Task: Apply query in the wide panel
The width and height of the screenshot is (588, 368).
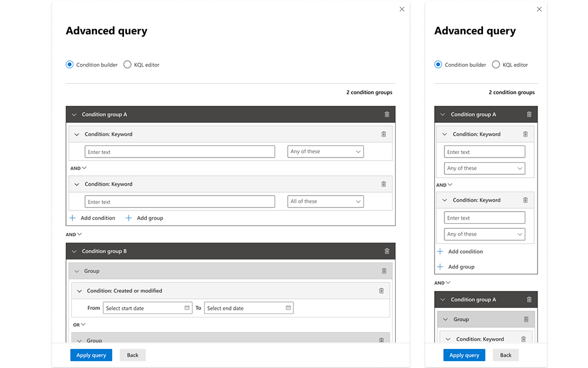Action: (x=91, y=355)
